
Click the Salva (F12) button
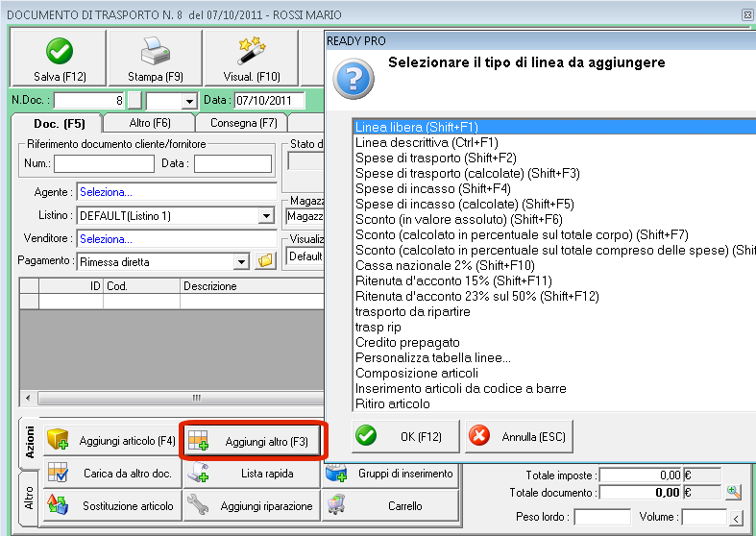pyautogui.click(x=59, y=58)
